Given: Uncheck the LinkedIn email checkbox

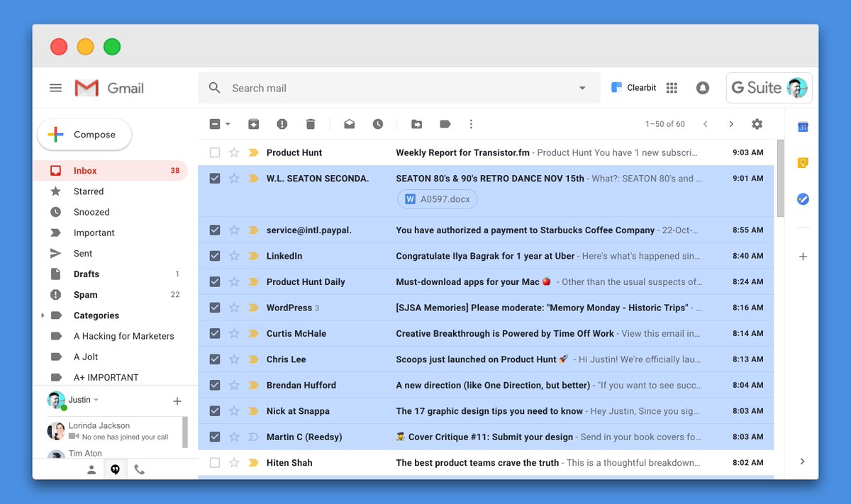Looking at the screenshot, I should click(x=215, y=256).
